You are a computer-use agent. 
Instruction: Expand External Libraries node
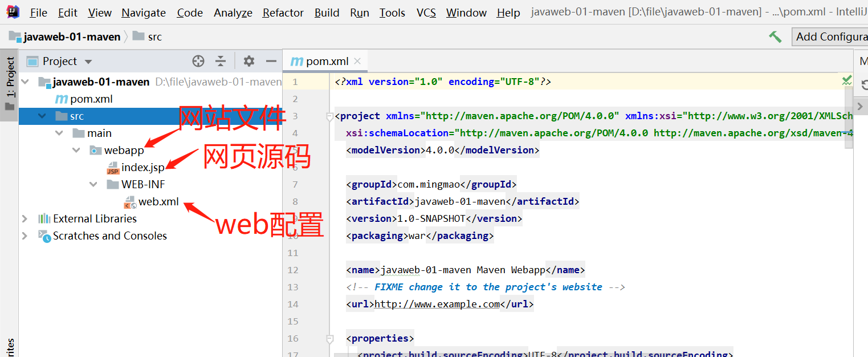[x=25, y=219]
